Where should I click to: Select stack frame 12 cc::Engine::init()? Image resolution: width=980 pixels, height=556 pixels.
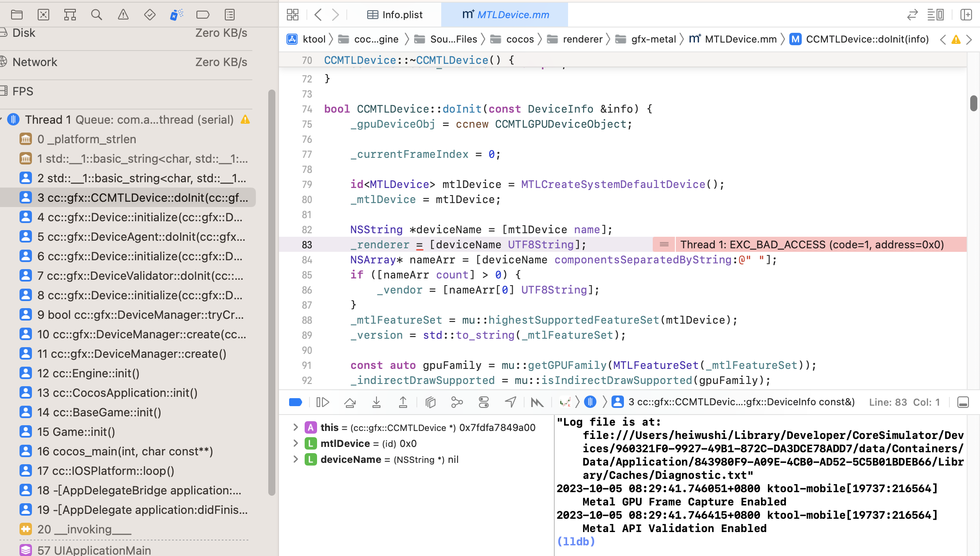click(88, 373)
